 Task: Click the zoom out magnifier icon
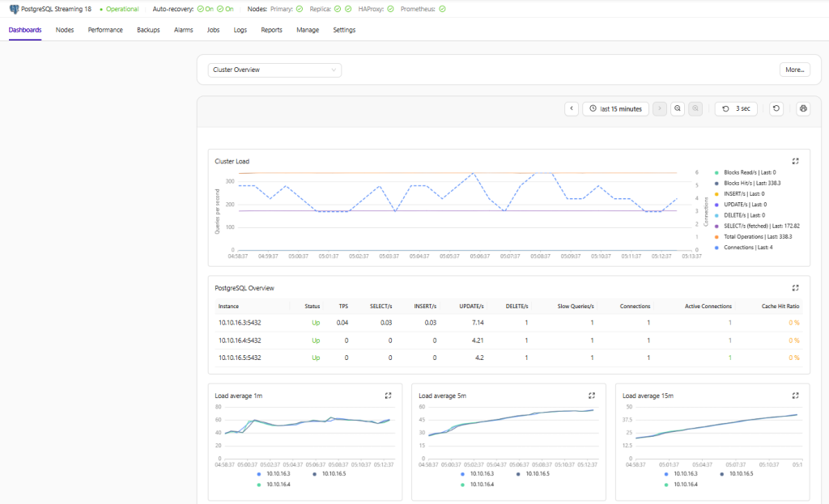[x=678, y=108]
